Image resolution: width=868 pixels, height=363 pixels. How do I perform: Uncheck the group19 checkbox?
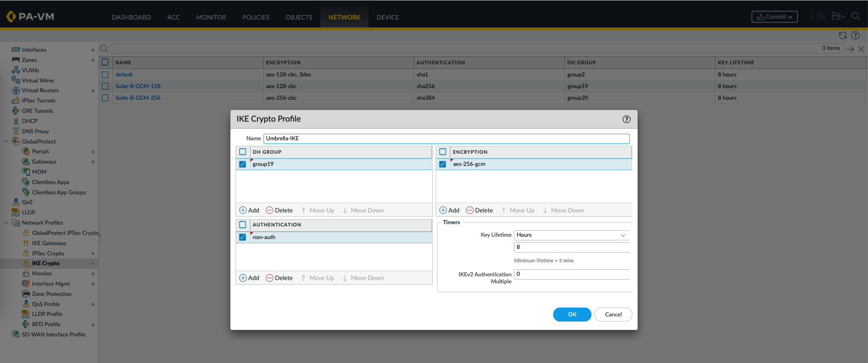click(243, 164)
